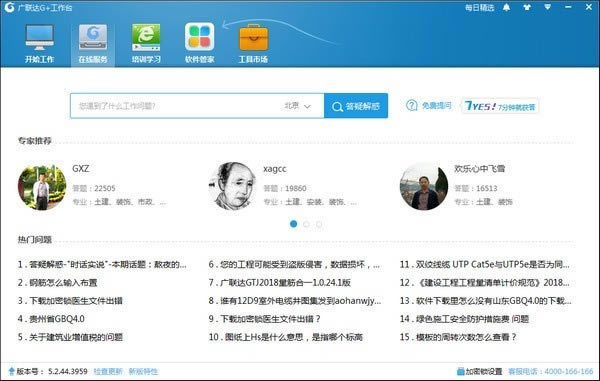Open 每日精选 in title bar
600x381 pixels.
[479, 8]
